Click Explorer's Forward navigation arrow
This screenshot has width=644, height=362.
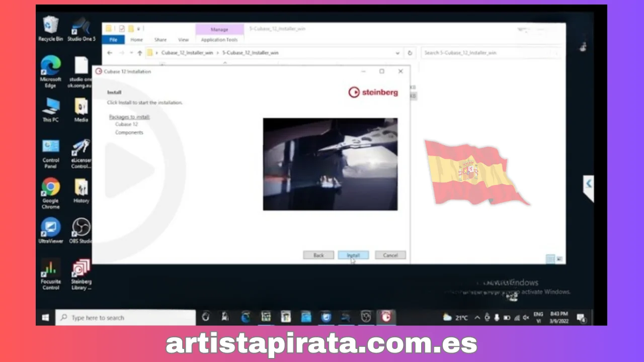tap(121, 53)
